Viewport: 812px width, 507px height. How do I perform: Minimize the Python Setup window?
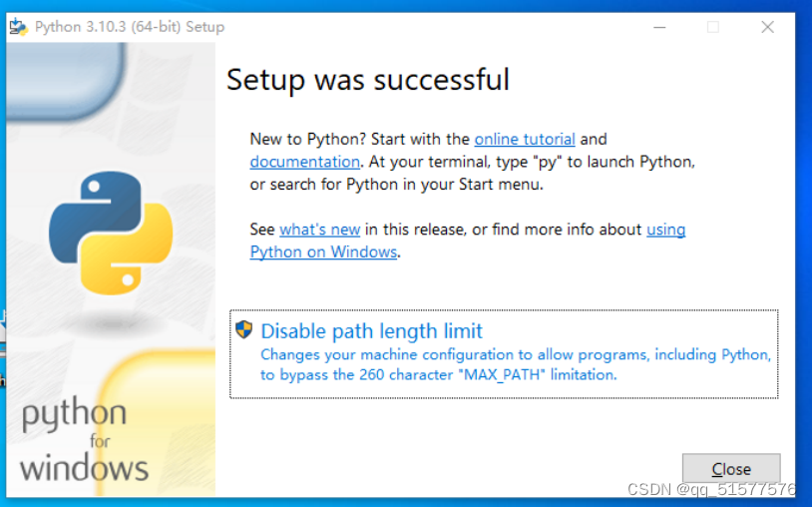[x=659, y=27]
